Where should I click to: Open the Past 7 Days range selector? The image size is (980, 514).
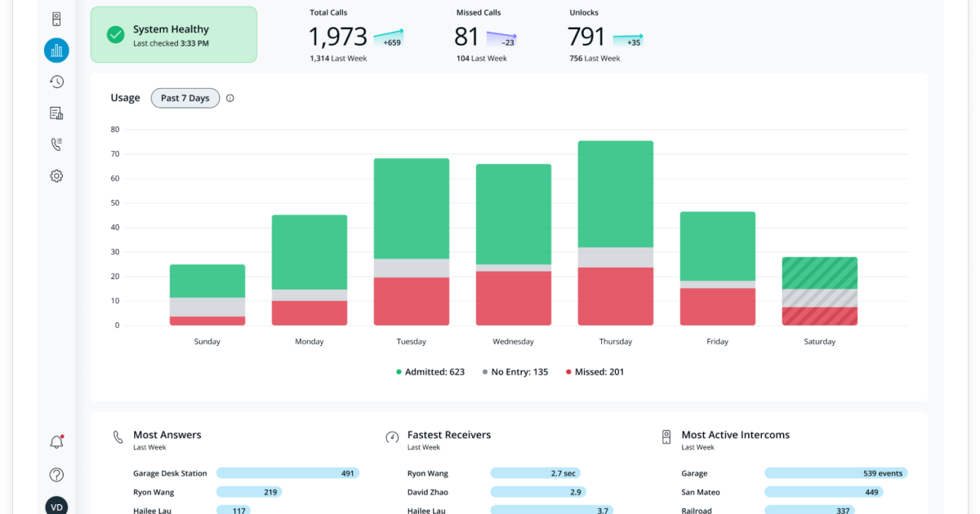(x=185, y=98)
